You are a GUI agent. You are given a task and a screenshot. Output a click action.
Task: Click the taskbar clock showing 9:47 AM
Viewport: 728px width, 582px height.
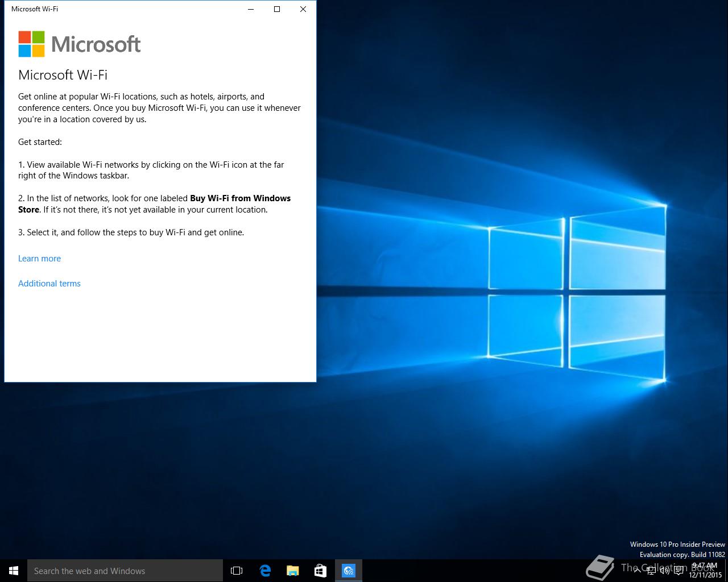[705, 570]
